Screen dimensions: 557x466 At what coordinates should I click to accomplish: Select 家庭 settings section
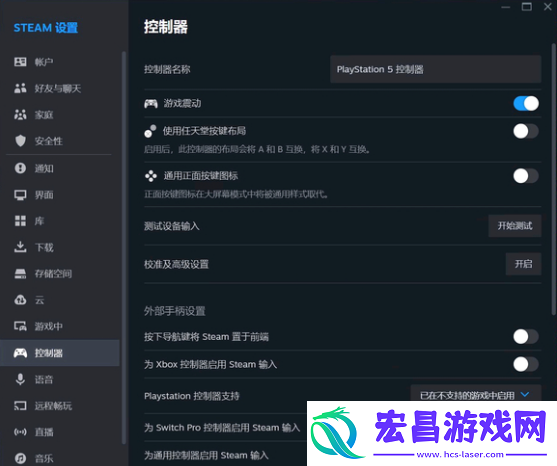point(60,114)
